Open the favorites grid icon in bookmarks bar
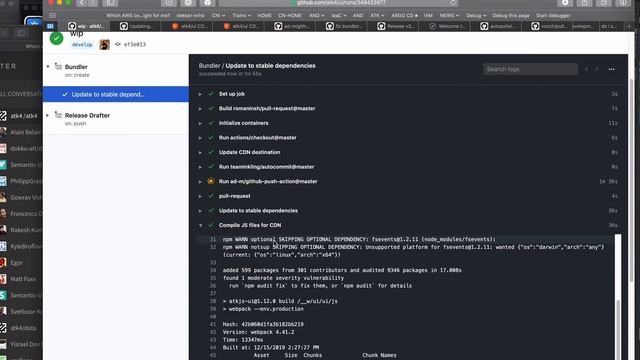Viewport: 640px width, 360px height. tap(52, 16)
